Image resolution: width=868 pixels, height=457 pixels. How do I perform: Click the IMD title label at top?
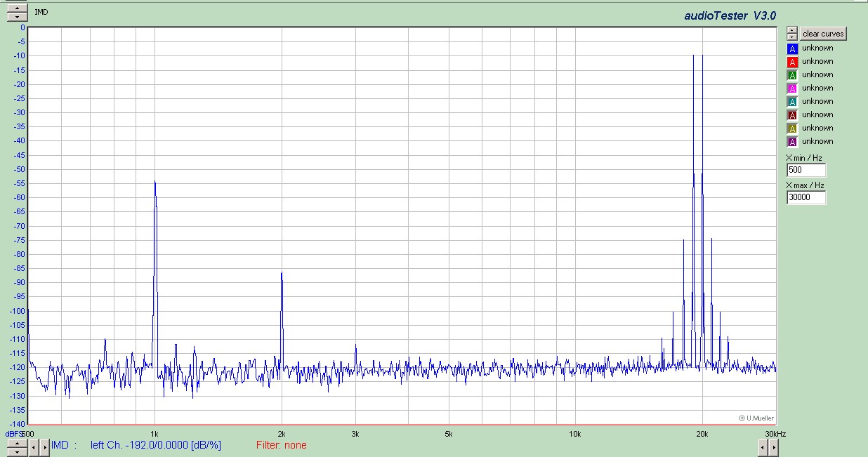click(x=41, y=12)
